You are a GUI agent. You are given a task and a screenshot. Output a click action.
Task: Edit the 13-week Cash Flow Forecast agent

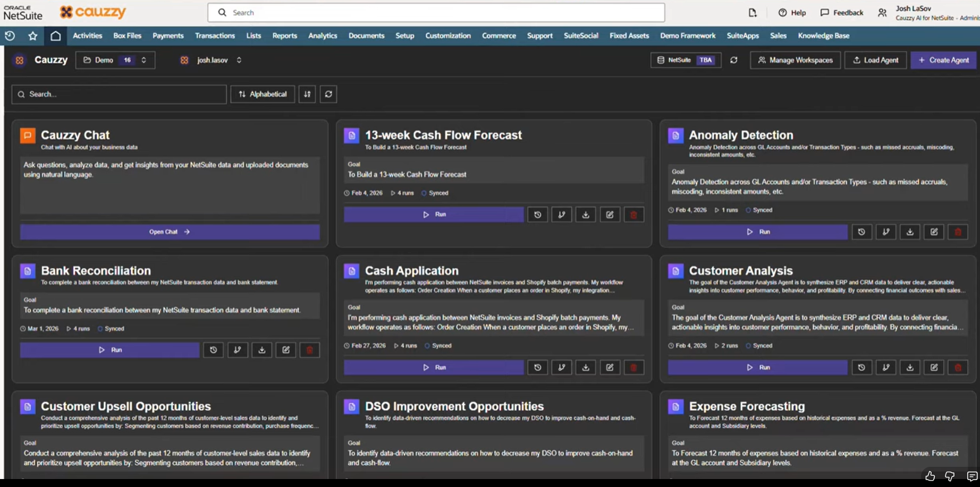click(610, 215)
